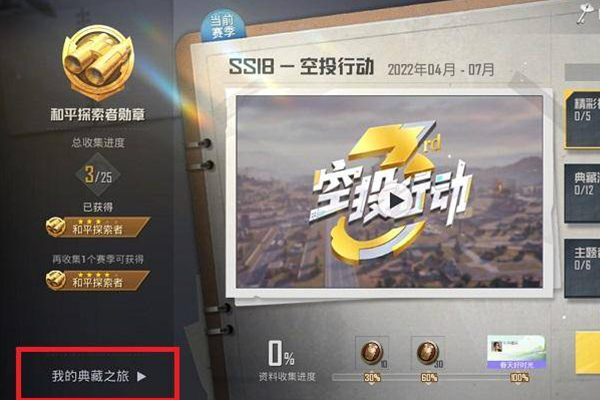The height and width of the screenshot is (400, 600).
Task: Open the 典藏 0/12 tab
Action: [582, 193]
